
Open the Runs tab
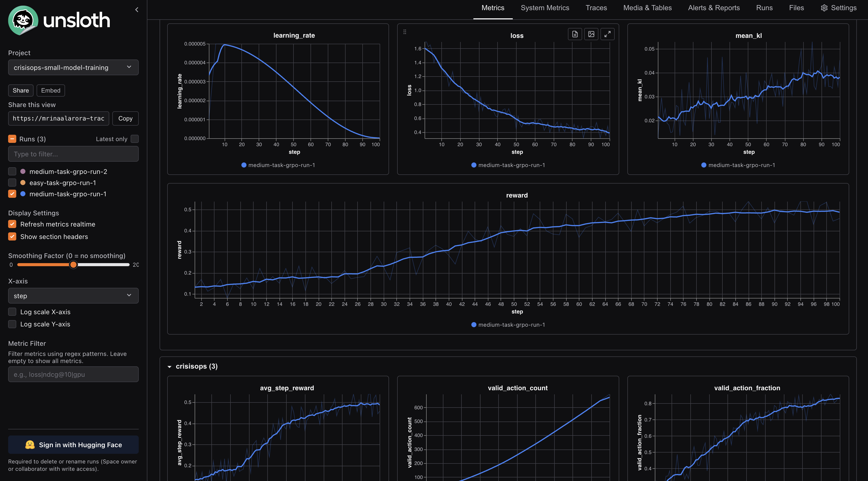coord(764,8)
